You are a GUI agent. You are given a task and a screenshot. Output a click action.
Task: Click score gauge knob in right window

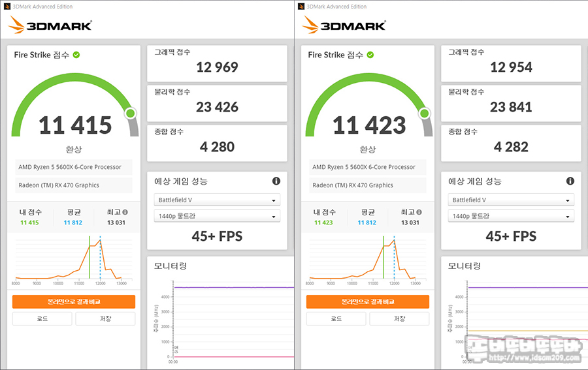point(425,113)
